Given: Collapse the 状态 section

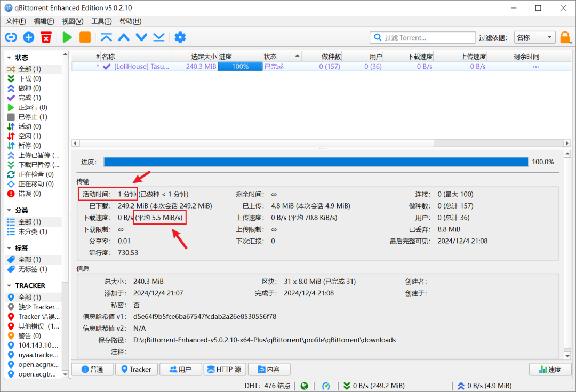Looking at the screenshot, I should click(x=9, y=58).
